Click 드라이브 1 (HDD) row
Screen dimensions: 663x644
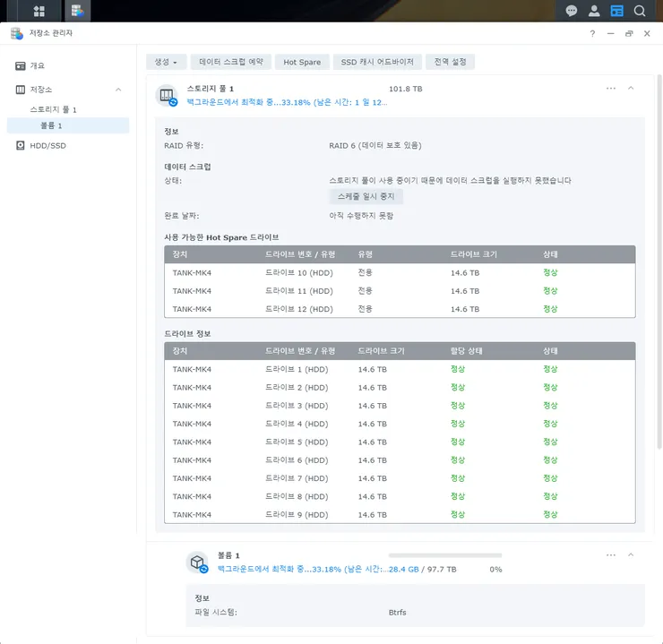(x=400, y=369)
